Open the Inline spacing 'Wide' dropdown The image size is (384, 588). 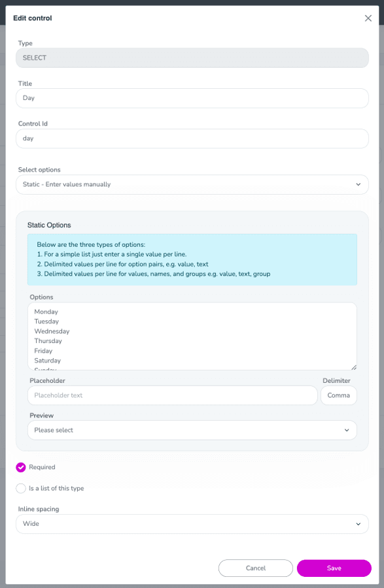(192, 523)
